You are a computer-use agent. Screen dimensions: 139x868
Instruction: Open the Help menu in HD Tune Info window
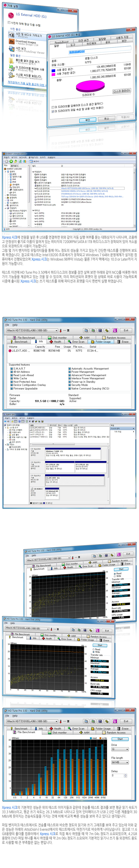[15, 325]
